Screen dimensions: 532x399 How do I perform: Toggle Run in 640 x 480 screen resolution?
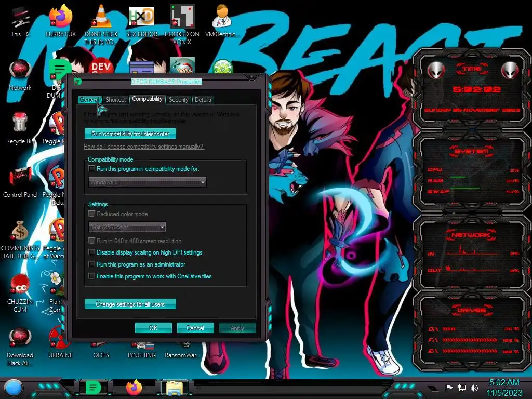click(91, 241)
